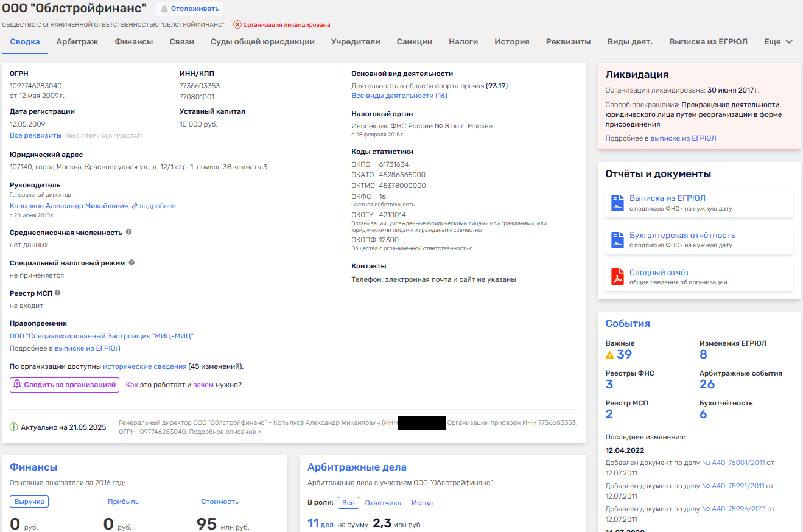Image resolution: width=803 pixels, height=532 pixels.
Task: Click Реестры ФНС count 3
Action: coord(609,384)
